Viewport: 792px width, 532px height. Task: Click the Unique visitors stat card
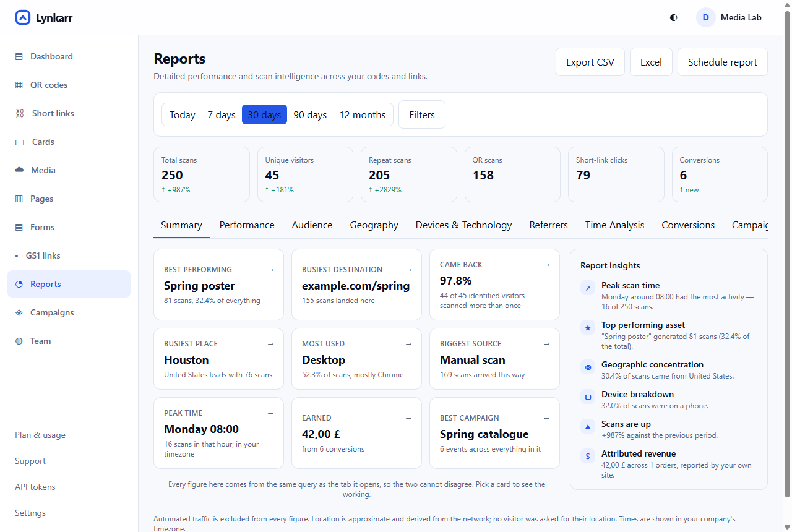pos(305,174)
